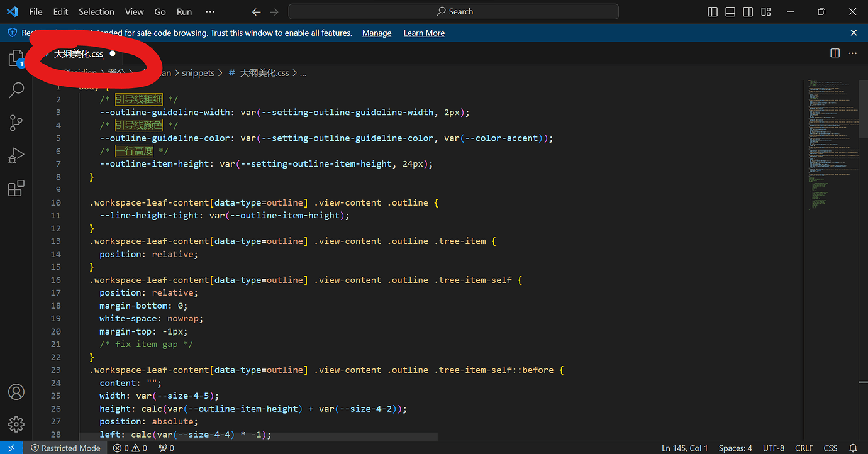The height and width of the screenshot is (454, 868).
Task: Click the split editor right icon
Action: click(835, 53)
